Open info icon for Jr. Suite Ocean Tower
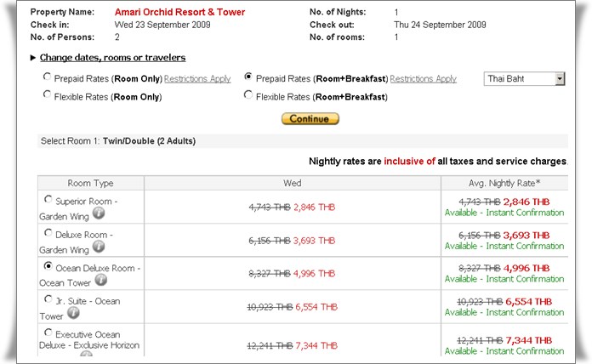 [73, 313]
